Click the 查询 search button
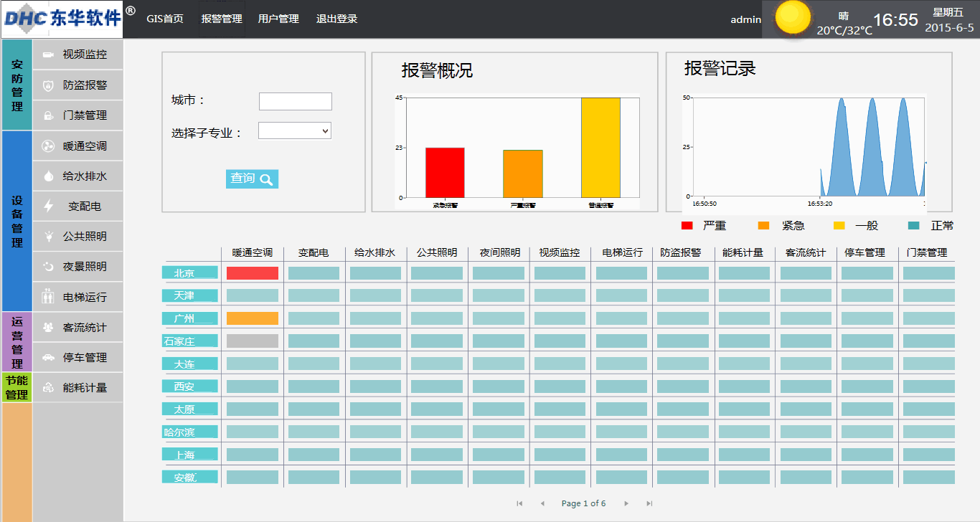The width and height of the screenshot is (980, 522). click(x=252, y=179)
